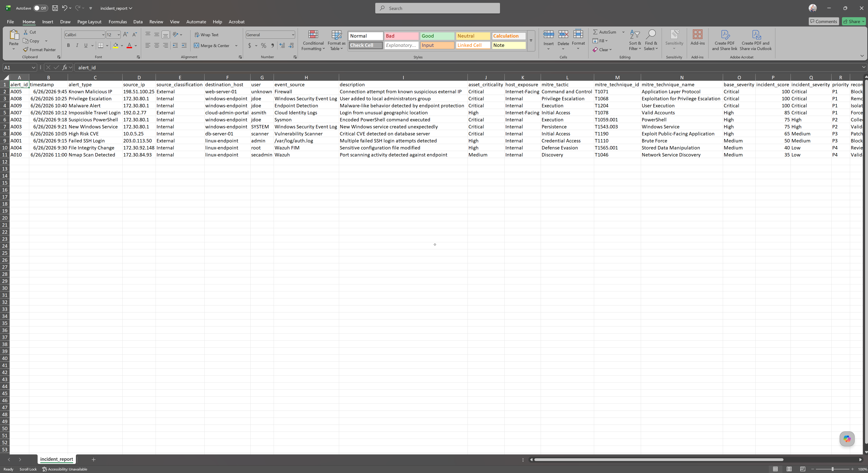Apply Comma Style number format
Screen dimensions: 868x473
point(272,46)
